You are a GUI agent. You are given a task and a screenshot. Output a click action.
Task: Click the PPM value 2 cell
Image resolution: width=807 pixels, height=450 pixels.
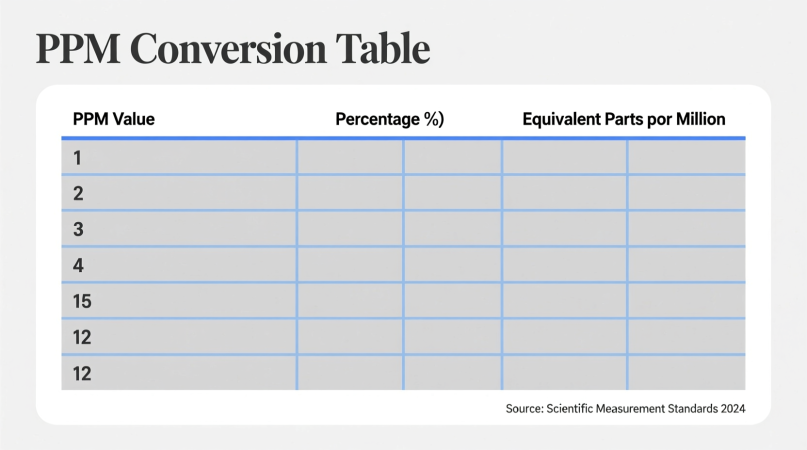[x=179, y=193]
